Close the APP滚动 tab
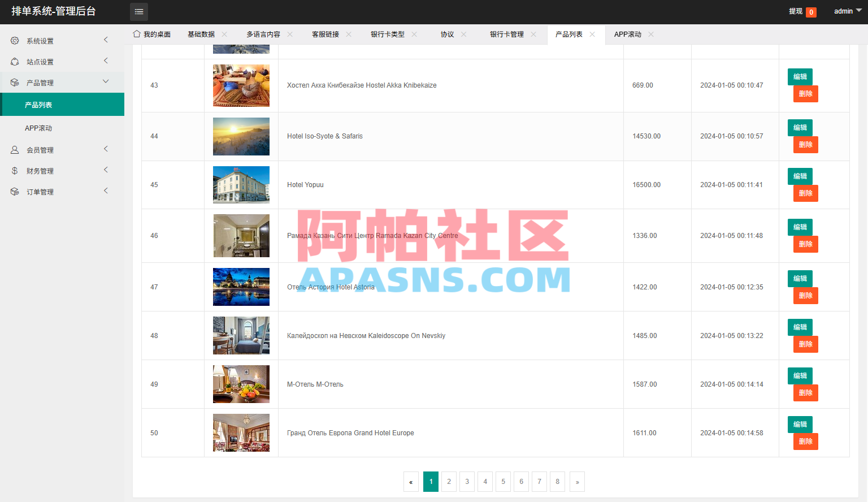868x502 pixels. click(651, 34)
